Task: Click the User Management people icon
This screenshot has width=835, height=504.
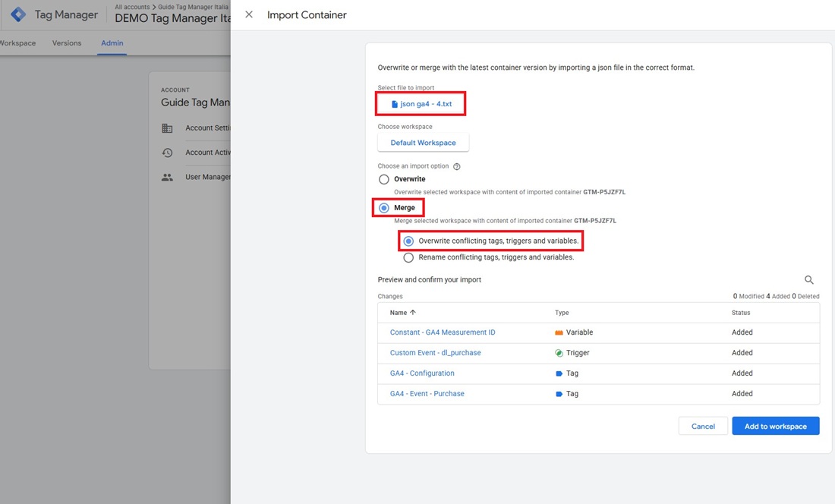Action: 167,177
